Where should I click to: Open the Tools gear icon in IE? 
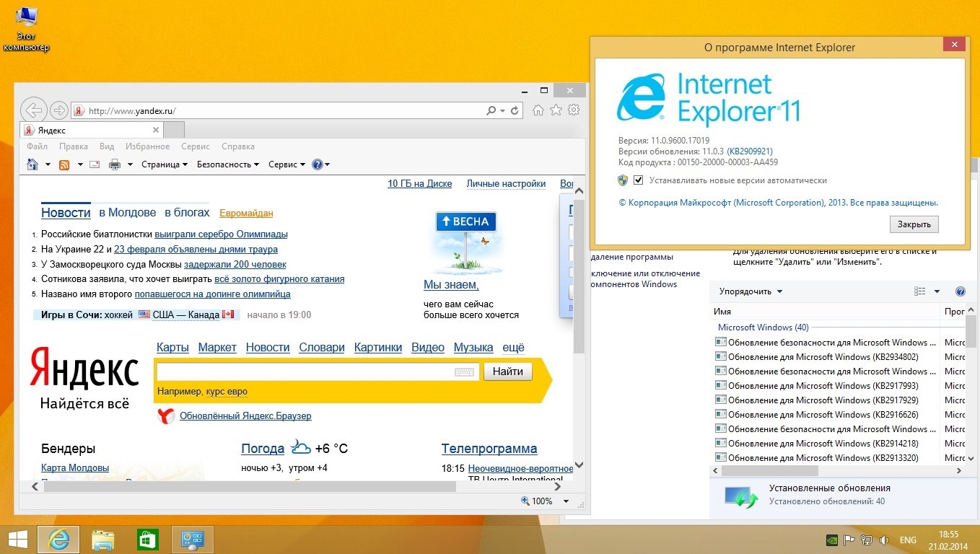[x=574, y=110]
